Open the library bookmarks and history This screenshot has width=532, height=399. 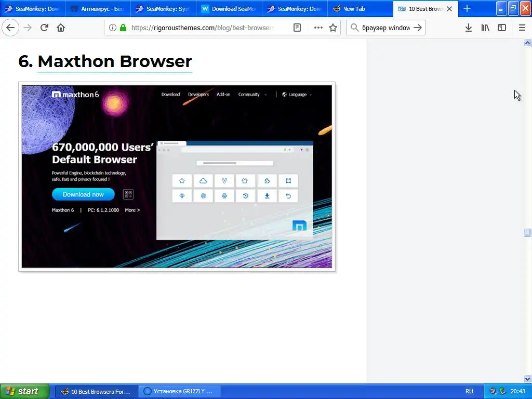(485, 28)
